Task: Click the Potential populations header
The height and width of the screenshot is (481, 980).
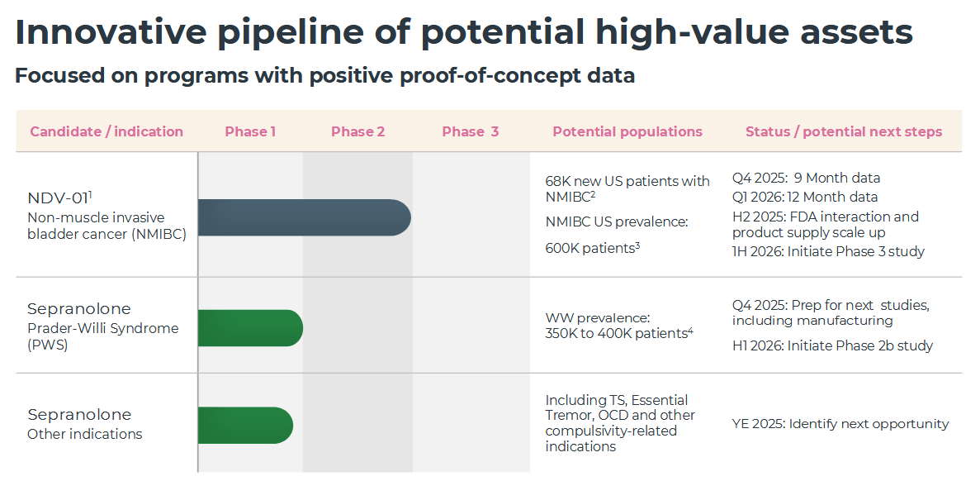Action: click(627, 131)
